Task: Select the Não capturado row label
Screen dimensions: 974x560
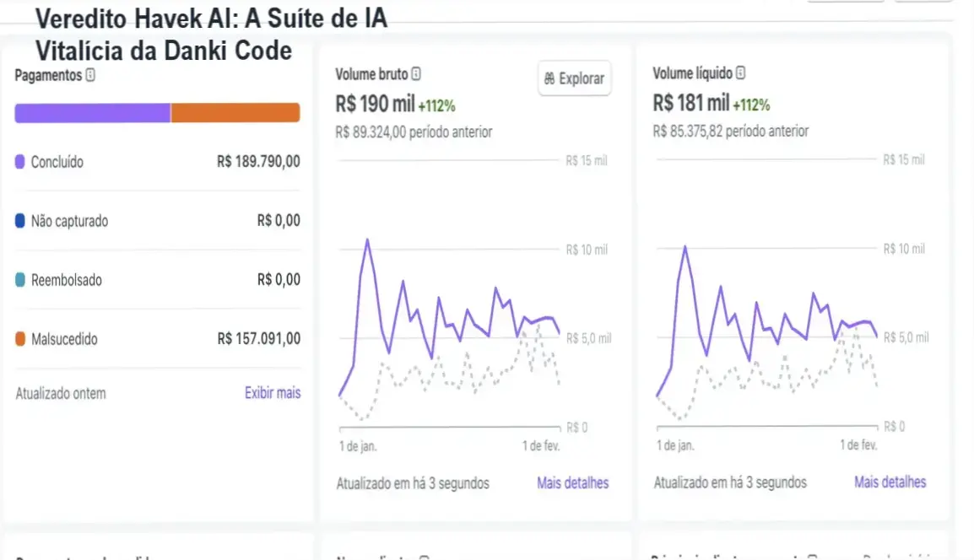Action: 69,221
